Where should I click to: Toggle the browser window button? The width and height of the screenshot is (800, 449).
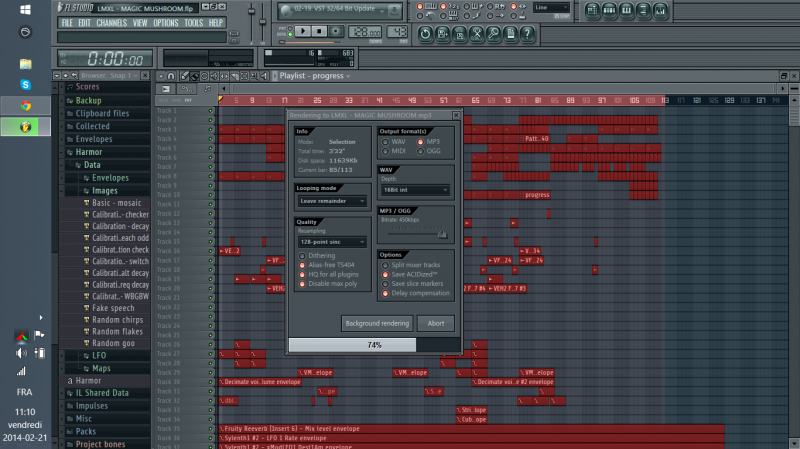tap(643, 11)
